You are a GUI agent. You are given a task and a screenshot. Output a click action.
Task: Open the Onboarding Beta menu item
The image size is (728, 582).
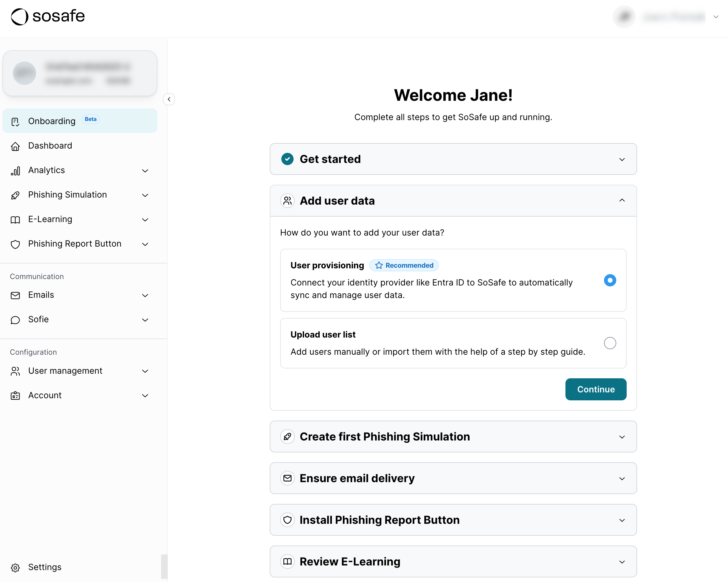(52, 121)
